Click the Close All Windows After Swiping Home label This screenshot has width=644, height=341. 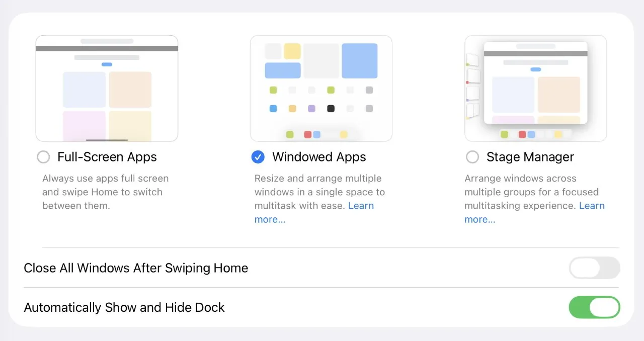(x=136, y=268)
